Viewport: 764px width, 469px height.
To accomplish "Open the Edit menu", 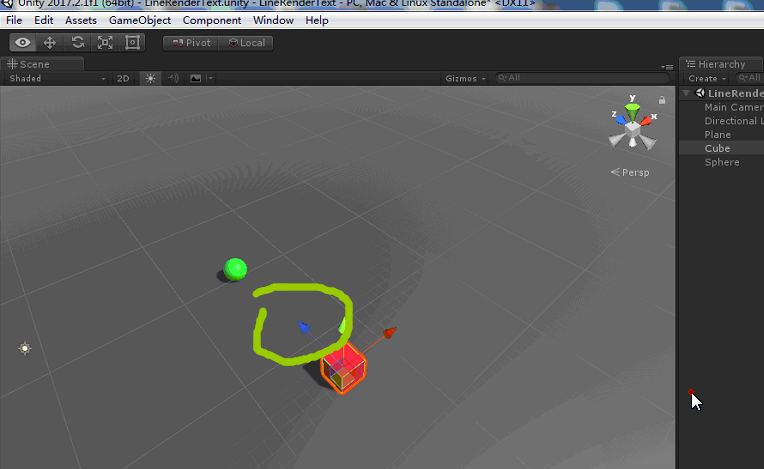I will pyautogui.click(x=44, y=20).
